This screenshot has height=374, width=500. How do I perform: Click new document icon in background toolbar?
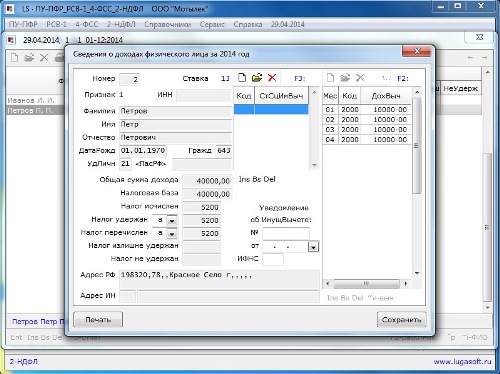(x=14, y=58)
